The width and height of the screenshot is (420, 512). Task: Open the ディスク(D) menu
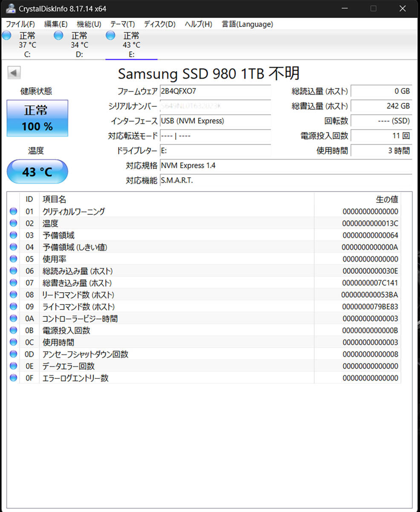tap(159, 24)
